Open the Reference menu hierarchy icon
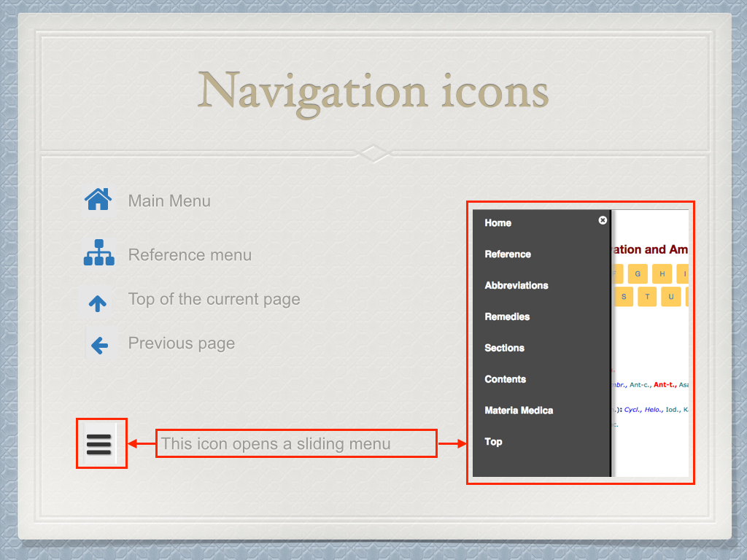Viewport: 747px width, 560px height. (x=98, y=252)
